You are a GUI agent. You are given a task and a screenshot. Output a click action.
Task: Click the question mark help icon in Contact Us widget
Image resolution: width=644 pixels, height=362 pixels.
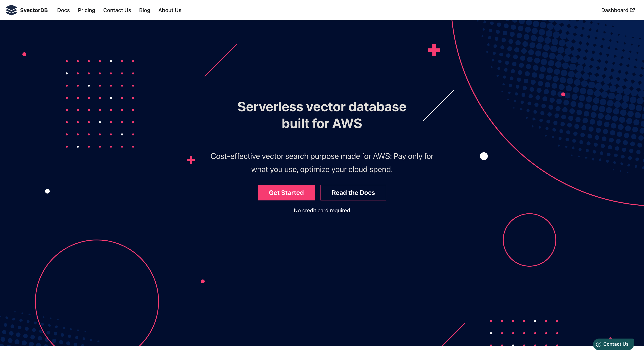click(x=599, y=344)
